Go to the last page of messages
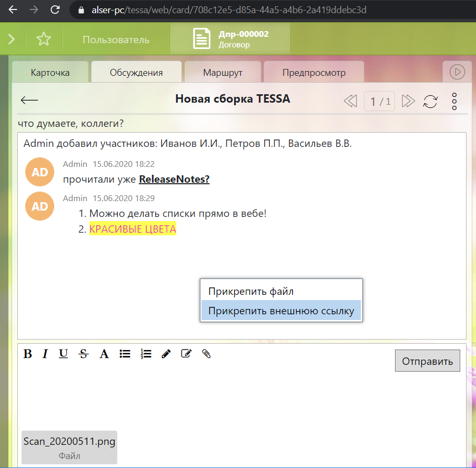The height and width of the screenshot is (468, 476). (x=408, y=101)
